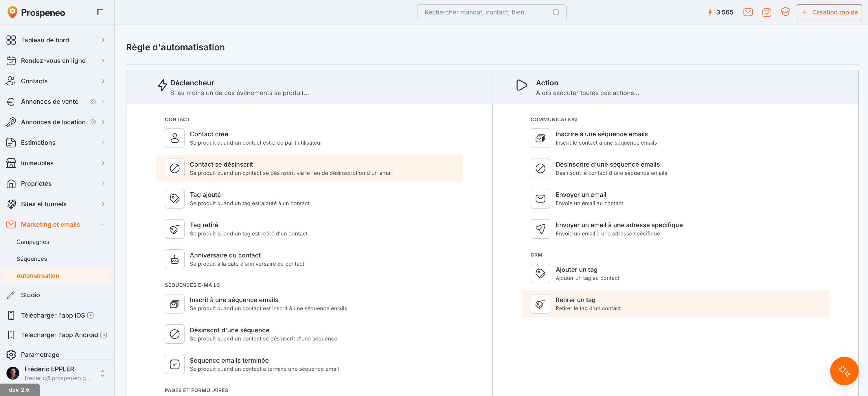This screenshot has width=868, height=396.
Task: Click the lightning credits icon
Action: click(710, 12)
